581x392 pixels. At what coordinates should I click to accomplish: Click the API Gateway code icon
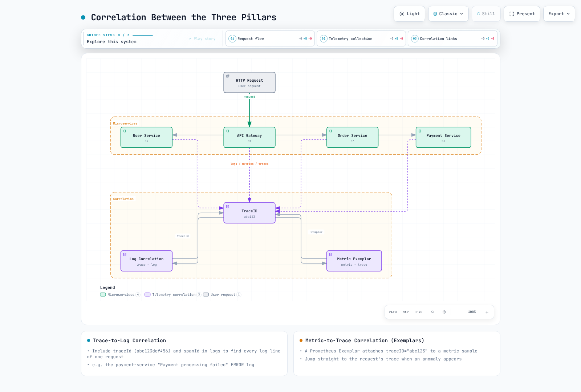pyautogui.click(x=228, y=131)
